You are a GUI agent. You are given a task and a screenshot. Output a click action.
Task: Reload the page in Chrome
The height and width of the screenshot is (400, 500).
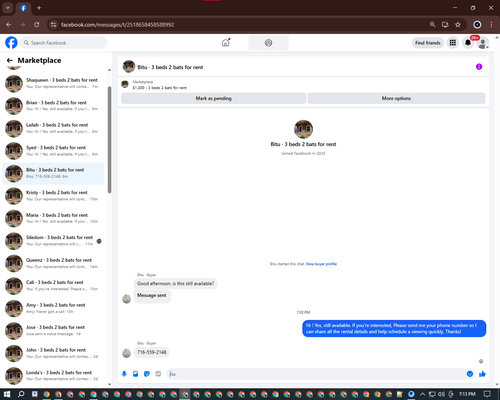click(x=37, y=25)
